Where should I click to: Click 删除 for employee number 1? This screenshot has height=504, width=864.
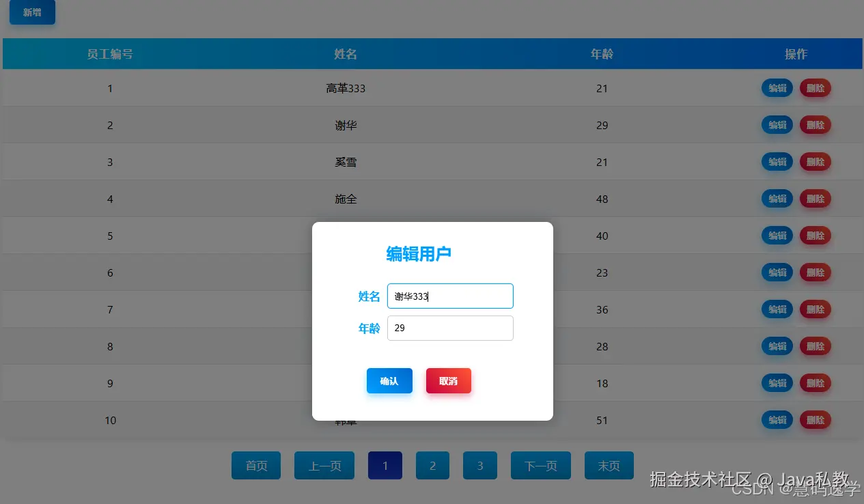tap(815, 87)
